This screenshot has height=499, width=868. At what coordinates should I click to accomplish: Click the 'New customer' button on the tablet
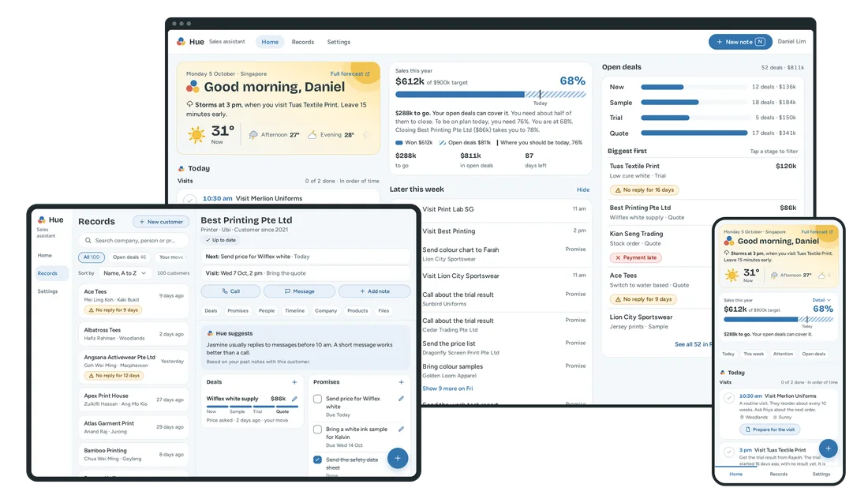click(x=160, y=222)
